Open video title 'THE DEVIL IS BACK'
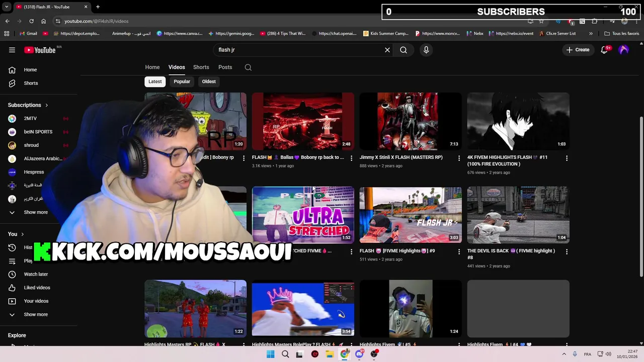 click(511, 254)
